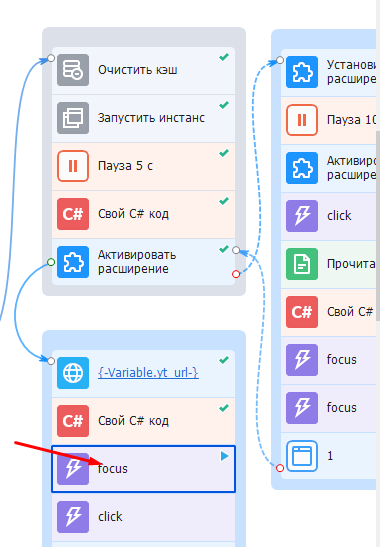Viewport: 380px width, 547px height.
Task: Open the {-Variable.yt_url-} link
Action: click(148, 373)
